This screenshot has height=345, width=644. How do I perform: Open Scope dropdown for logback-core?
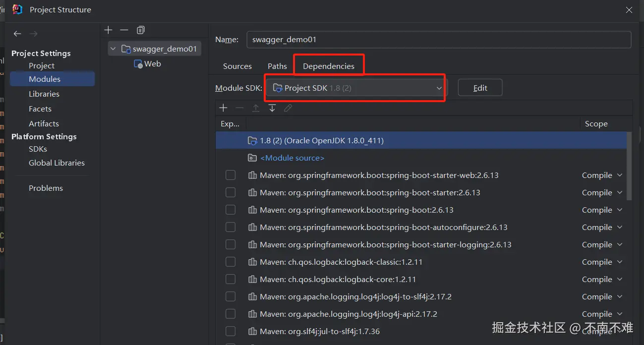pos(602,279)
